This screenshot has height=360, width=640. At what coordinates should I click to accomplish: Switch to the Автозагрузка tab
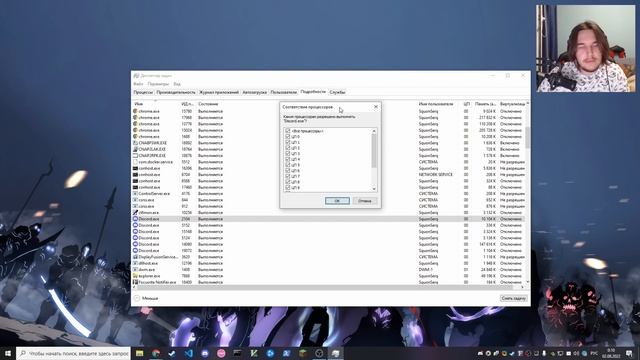pyautogui.click(x=254, y=92)
